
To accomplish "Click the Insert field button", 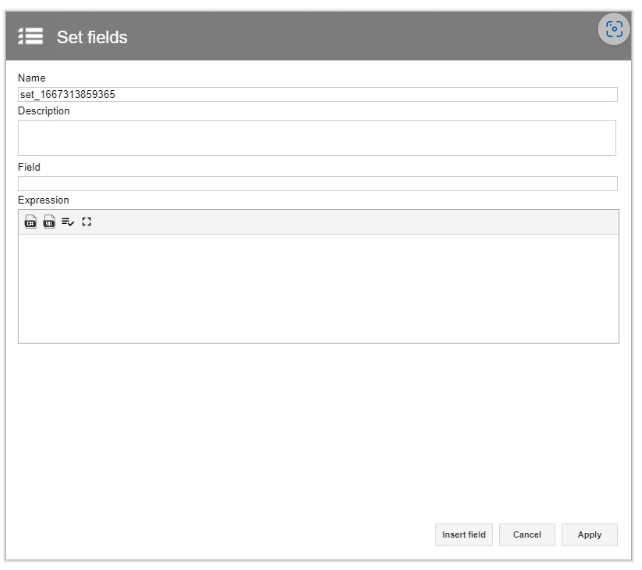I will 464,535.
